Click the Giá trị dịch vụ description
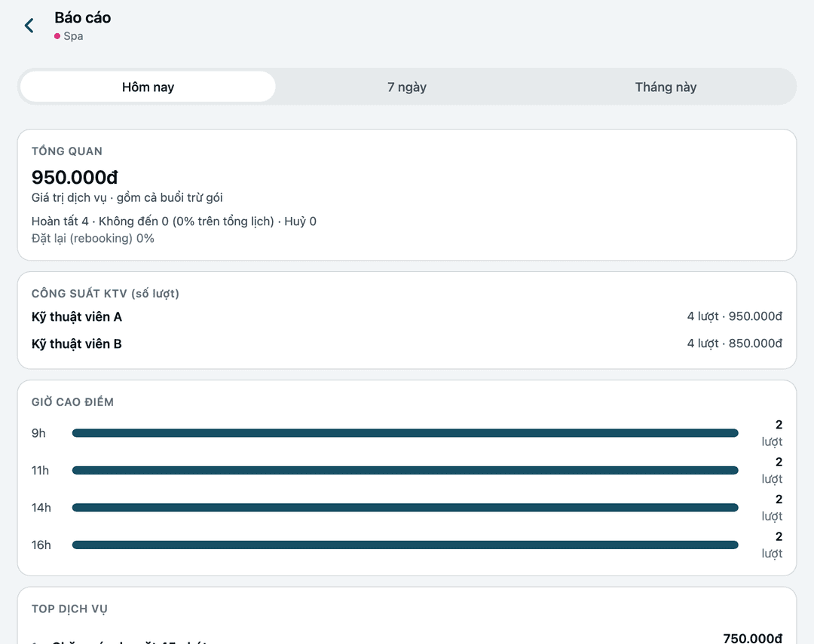814x644 pixels. [127, 197]
